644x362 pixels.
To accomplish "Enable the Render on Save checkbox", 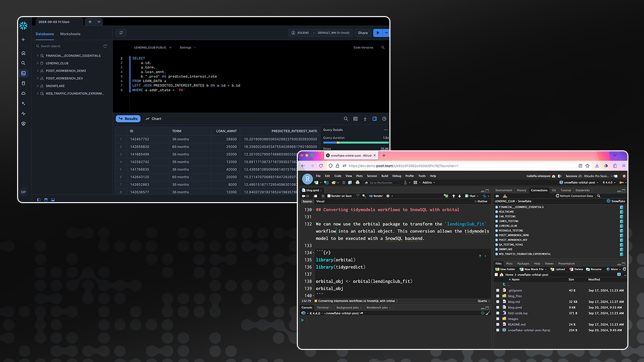I will point(329,196).
